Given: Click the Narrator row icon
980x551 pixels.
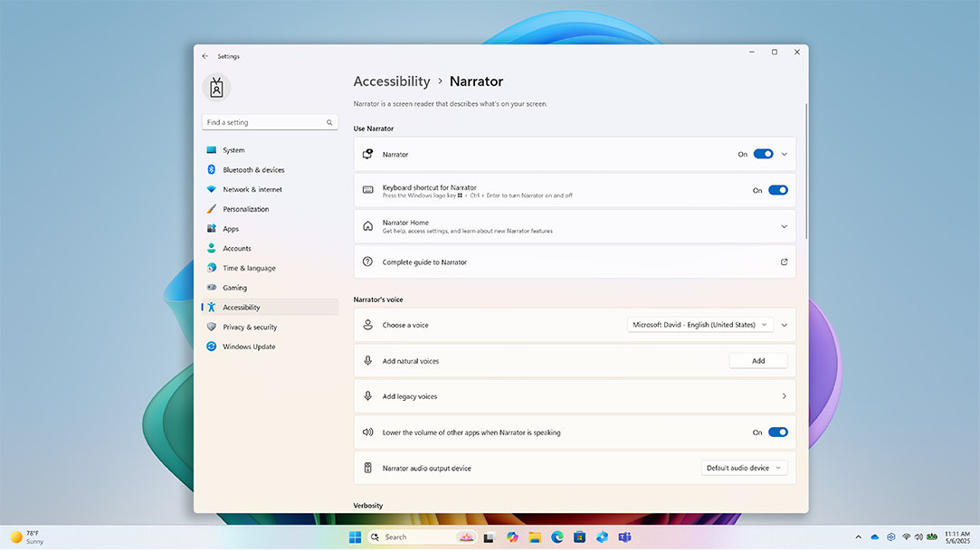Looking at the screenshot, I should pyautogui.click(x=368, y=154).
